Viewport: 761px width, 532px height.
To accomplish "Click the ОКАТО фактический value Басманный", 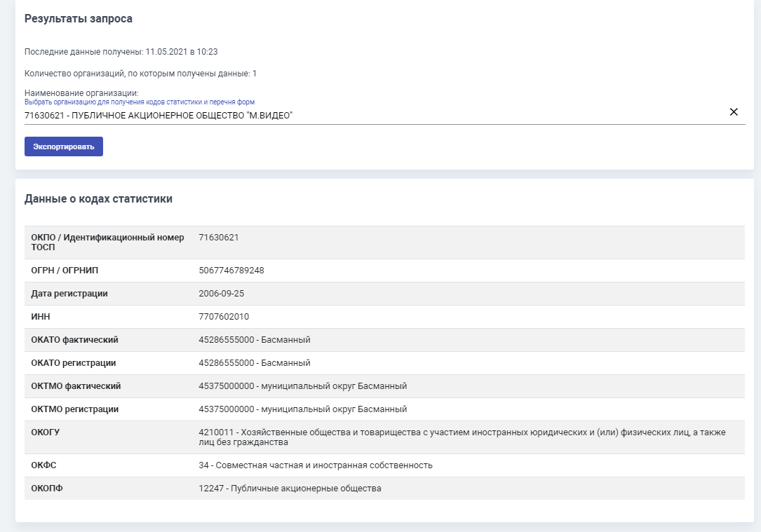I will click(x=255, y=340).
